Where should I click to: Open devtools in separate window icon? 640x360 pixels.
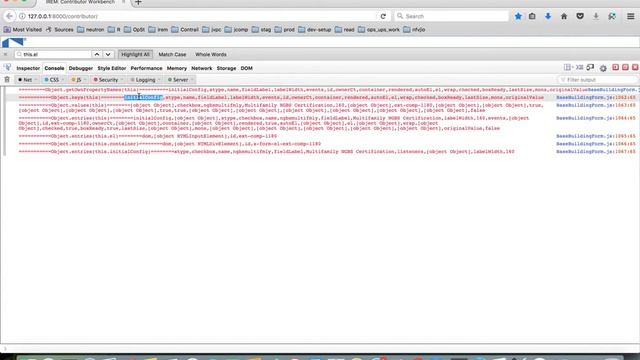pyautogui.click(x=625, y=67)
